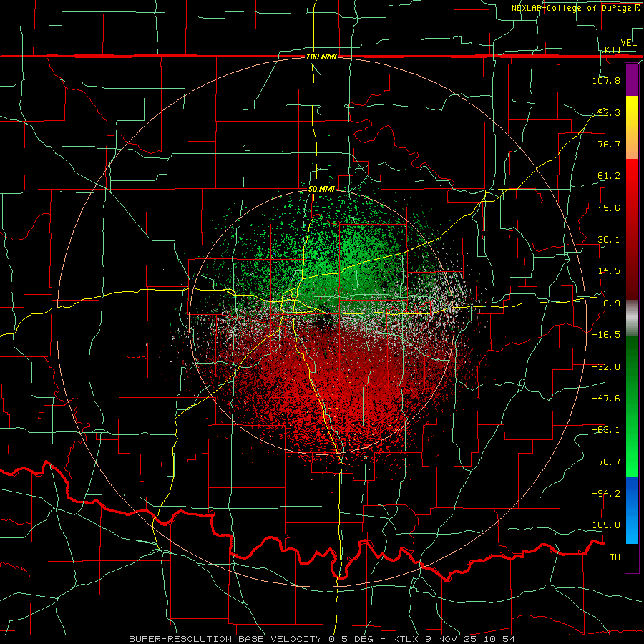Select the -16.5 velocity label

pyautogui.click(x=606, y=335)
